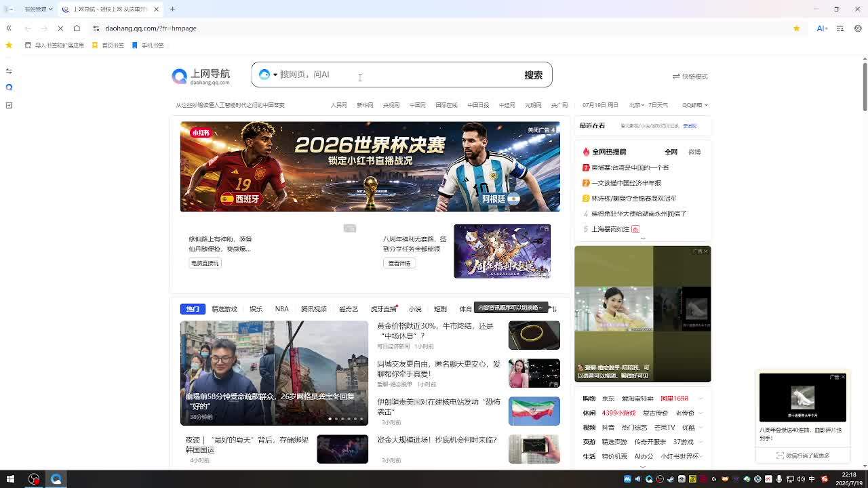Select the 腾讯视频 tab
The height and width of the screenshot is (488, 868).
pyautogui.click(x=314, y=309)
